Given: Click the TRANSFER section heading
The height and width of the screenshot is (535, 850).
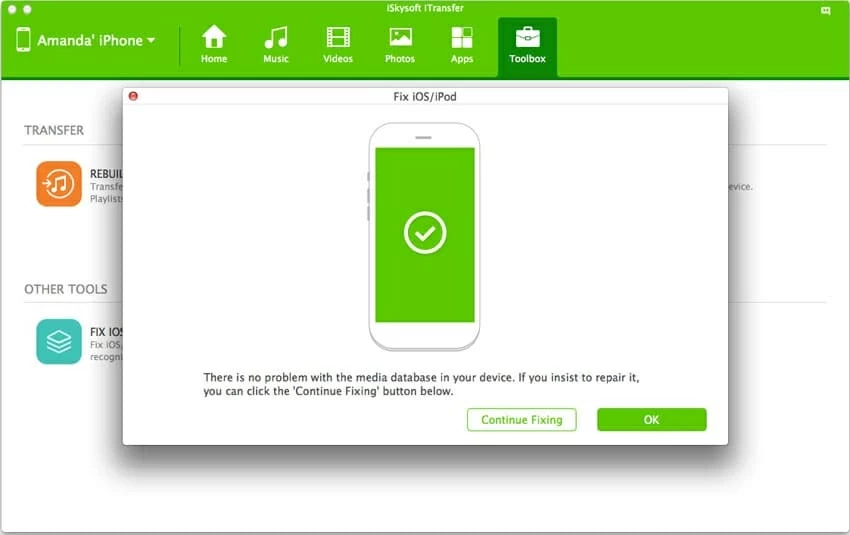Looking at the screenshot, I should coord(54,130).
